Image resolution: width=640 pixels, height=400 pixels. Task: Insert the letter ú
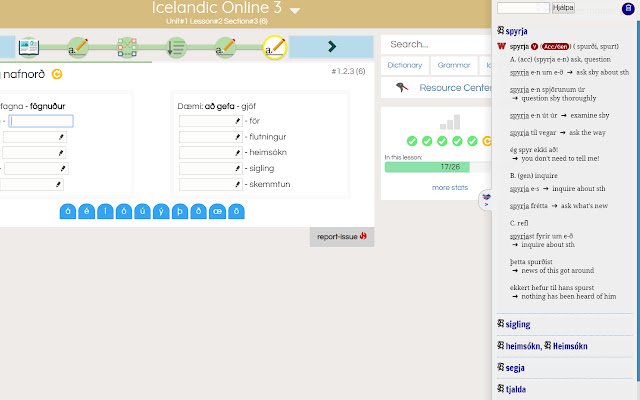click(x=142, y=211)
